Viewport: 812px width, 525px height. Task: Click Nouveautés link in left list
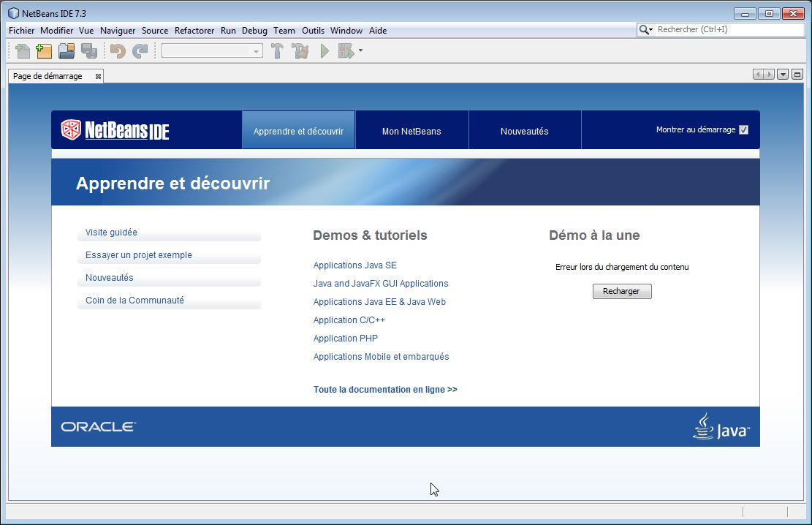click(110, 278)
